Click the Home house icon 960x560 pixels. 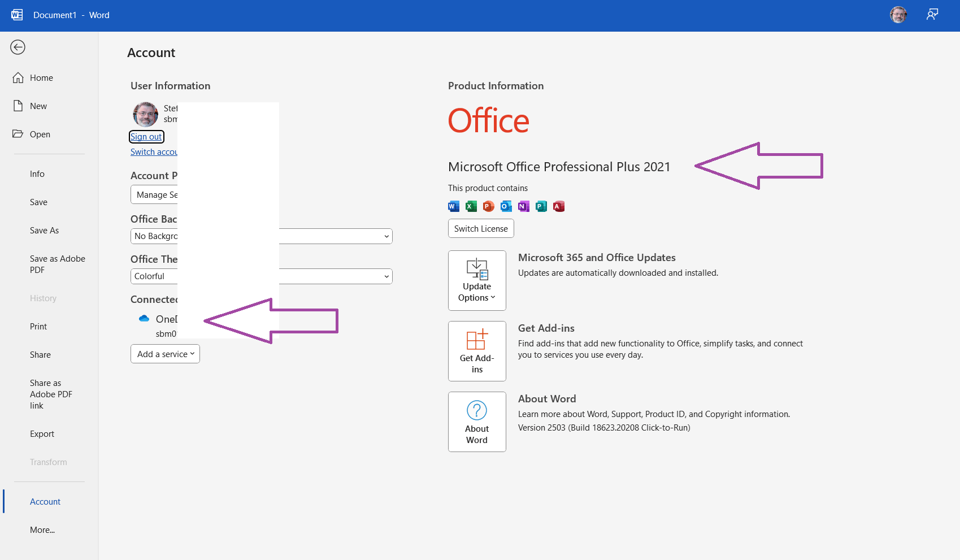click(18, 77)
